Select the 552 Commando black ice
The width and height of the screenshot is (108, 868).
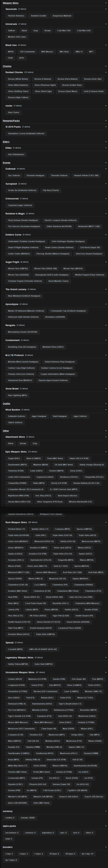[x=28, y=52]
